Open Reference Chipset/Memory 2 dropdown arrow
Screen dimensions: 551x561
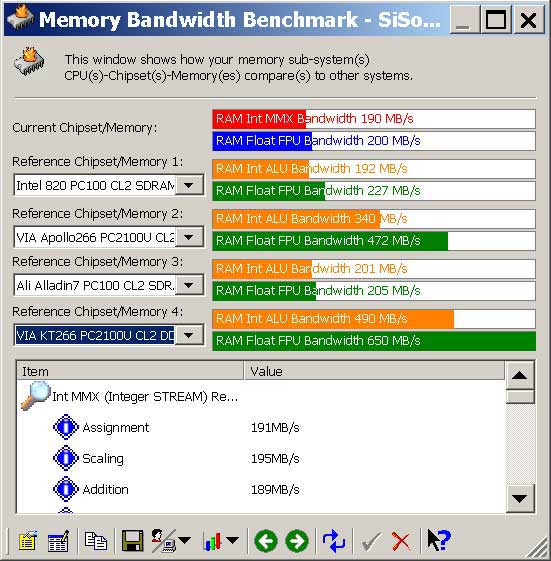coord(189,236)
